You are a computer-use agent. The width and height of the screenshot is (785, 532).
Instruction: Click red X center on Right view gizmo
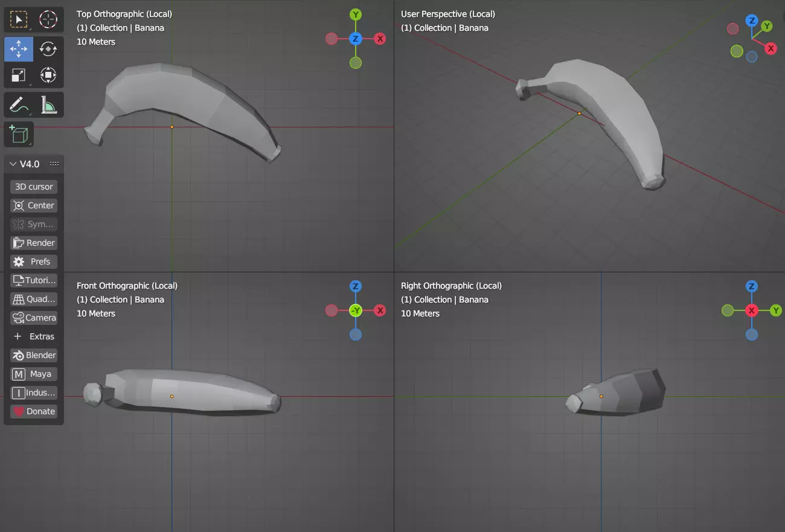click(752, 310)
